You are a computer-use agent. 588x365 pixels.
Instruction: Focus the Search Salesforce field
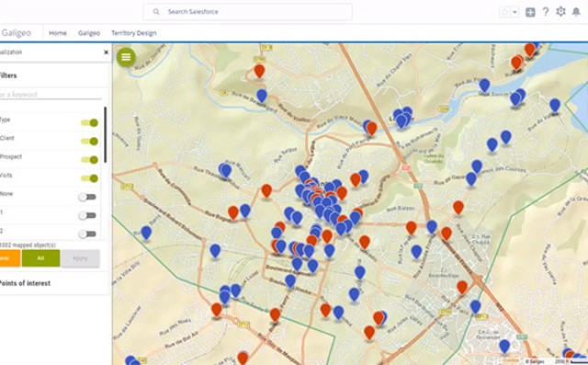coord(247,12)
